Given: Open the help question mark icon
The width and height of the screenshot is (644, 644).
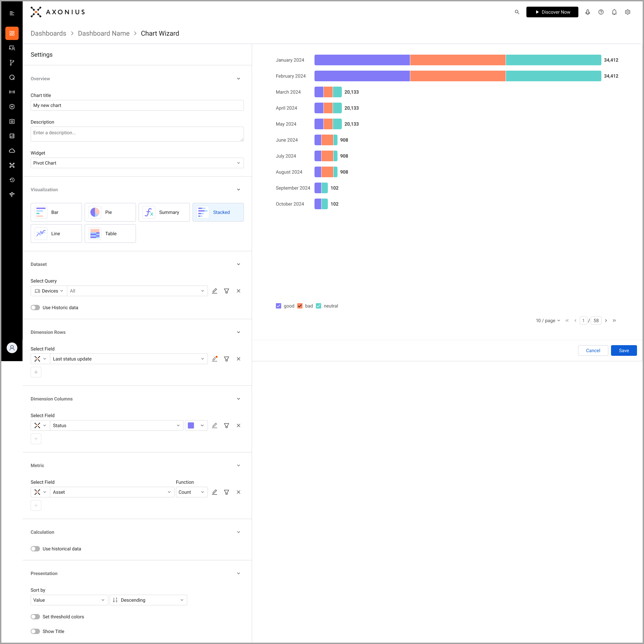Looking at the screenshot, I should pyautogui.click(x=601, y=12).
